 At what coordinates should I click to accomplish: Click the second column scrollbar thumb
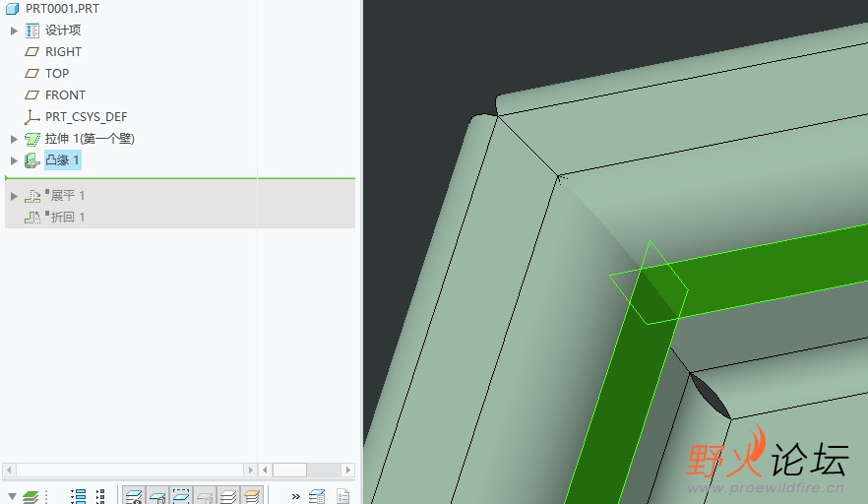tap(289, 471)
